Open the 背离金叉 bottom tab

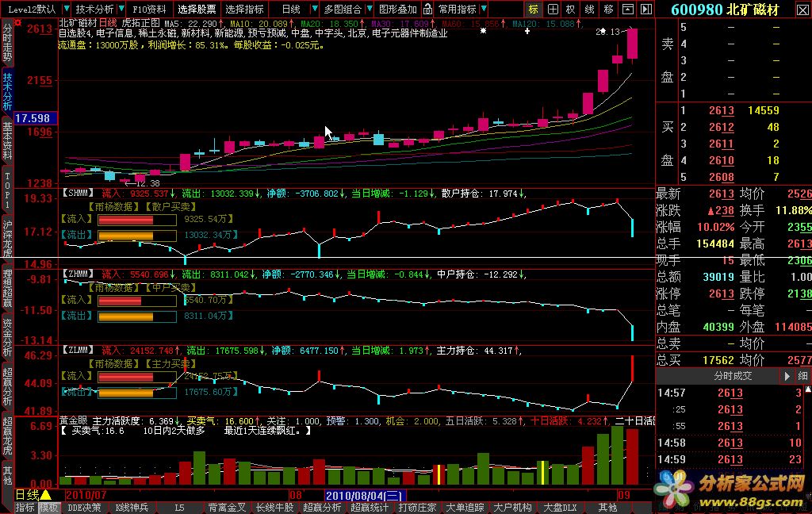pyautogui.click(x=227, y=508)
